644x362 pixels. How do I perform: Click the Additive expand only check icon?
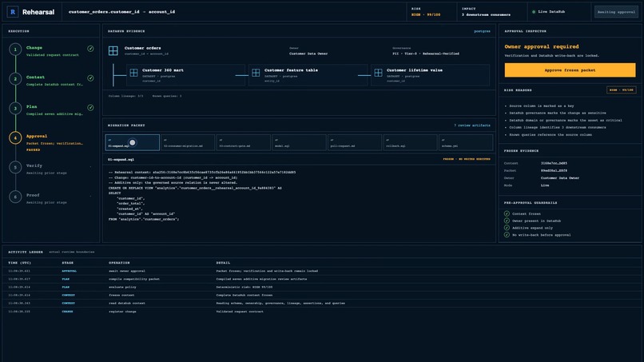(507, 228)
